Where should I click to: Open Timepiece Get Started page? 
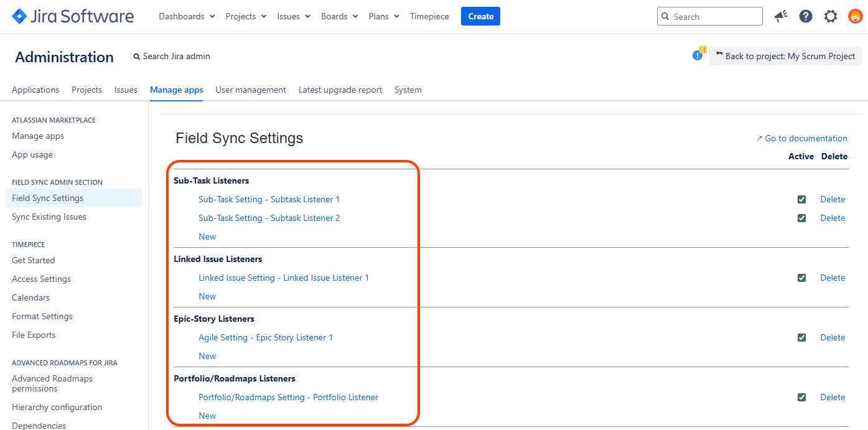(x=34, y=261)
